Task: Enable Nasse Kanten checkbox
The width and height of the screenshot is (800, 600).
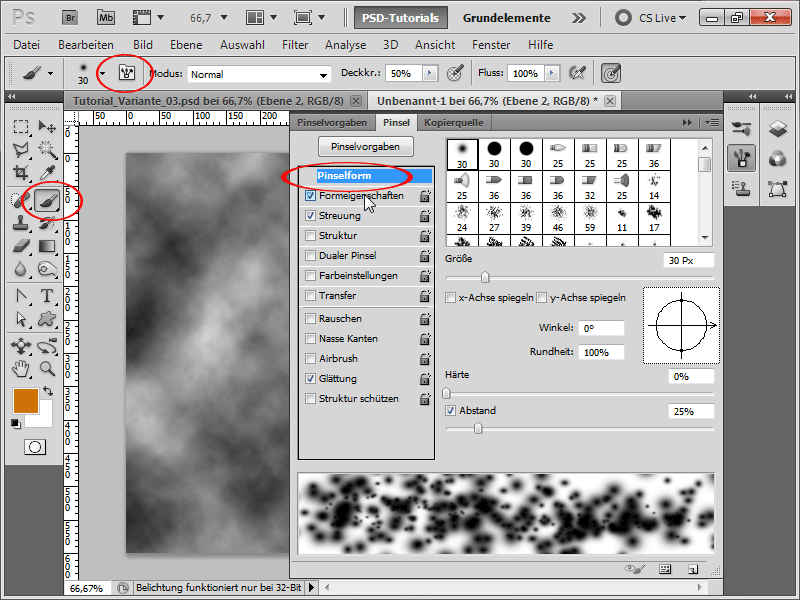Action: [310, 339]
